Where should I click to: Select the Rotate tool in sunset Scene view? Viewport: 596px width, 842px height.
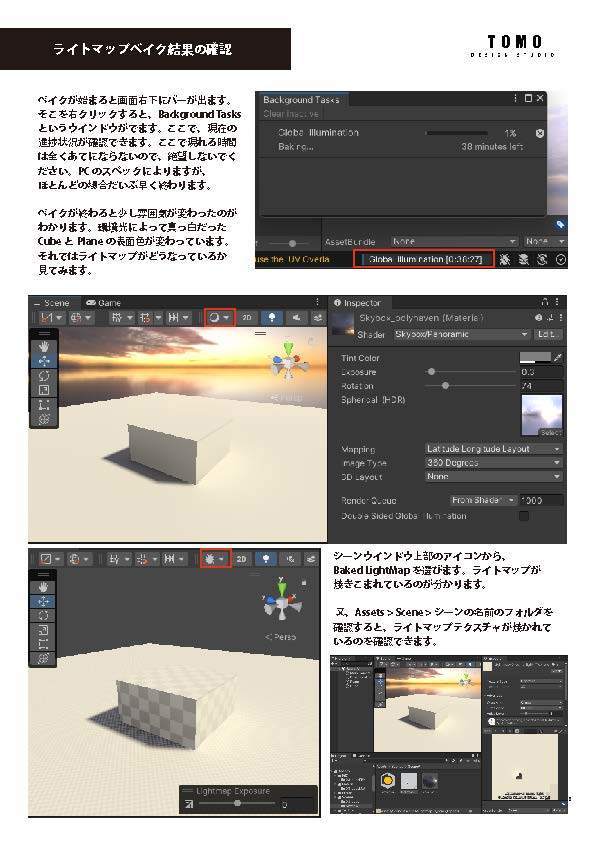(44, 376)
